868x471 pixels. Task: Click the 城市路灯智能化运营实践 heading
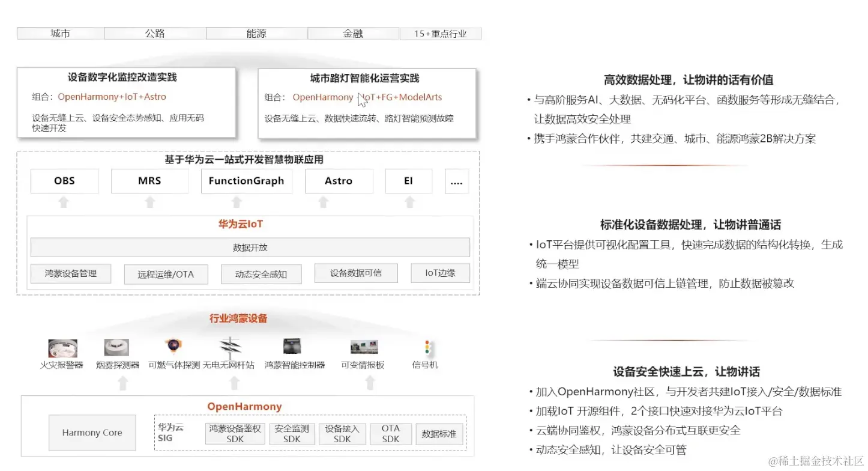[x=365, y=79]
